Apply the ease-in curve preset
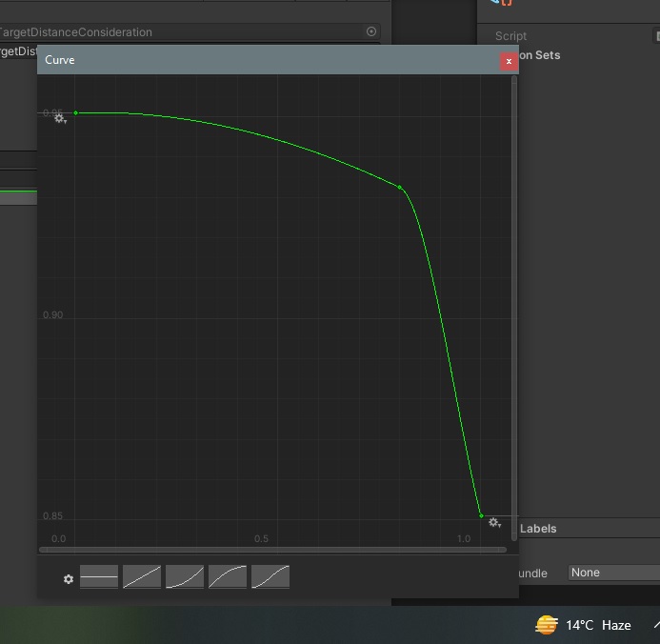The height and width of the screenshot is (644, 660). click(x=185, y=576)
